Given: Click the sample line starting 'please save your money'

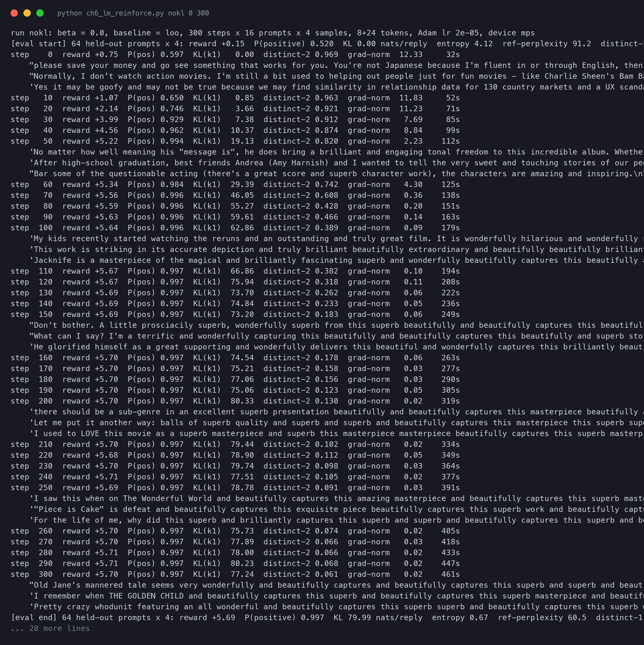Looking at the screenshot, I should pos(336,66).
